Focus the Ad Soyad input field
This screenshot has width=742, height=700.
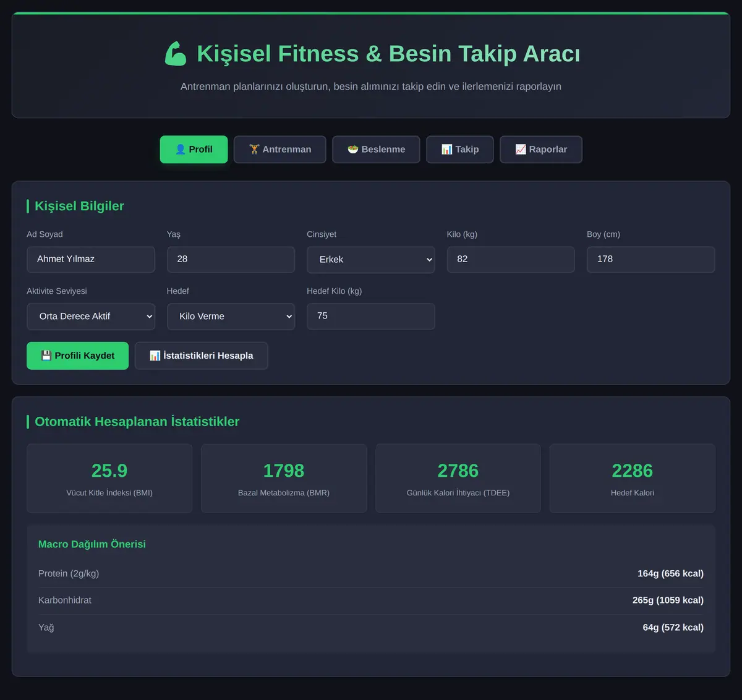pos(91,260)
